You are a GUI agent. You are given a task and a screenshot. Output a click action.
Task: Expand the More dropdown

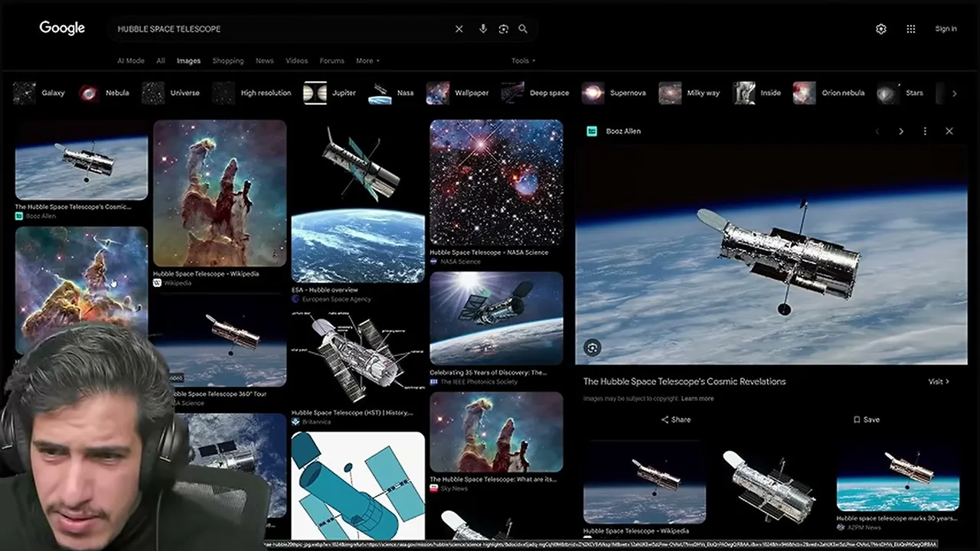[367, 60]
